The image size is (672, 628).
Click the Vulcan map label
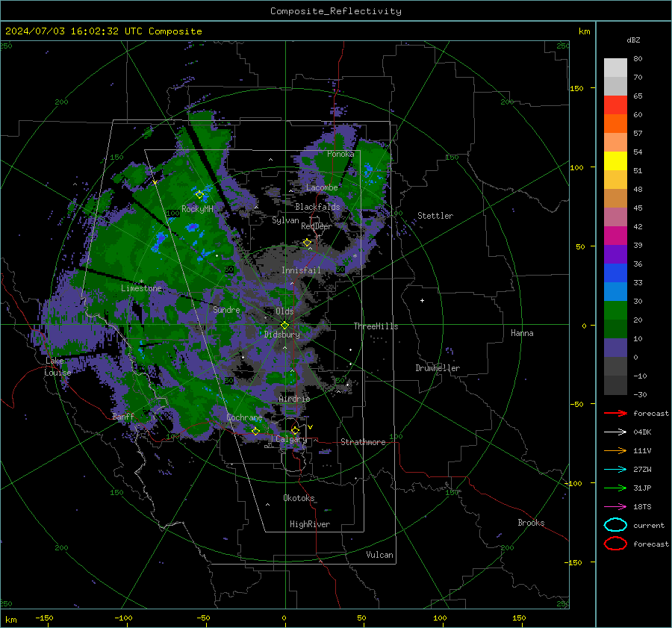379,555
